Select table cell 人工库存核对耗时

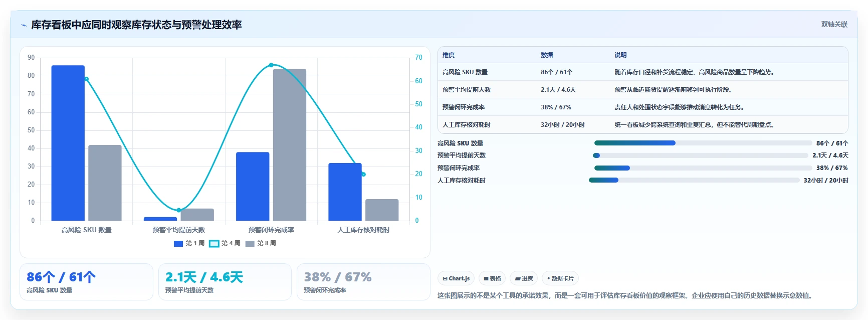coord(467,125)
